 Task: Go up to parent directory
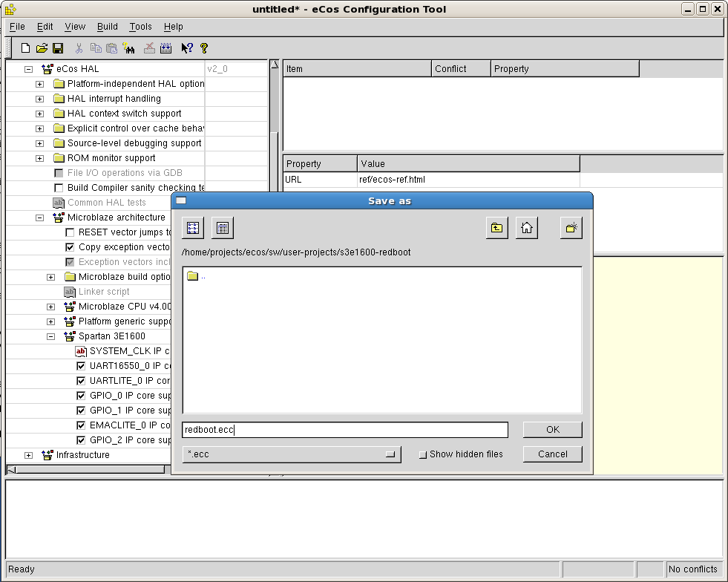coord(497,228)
